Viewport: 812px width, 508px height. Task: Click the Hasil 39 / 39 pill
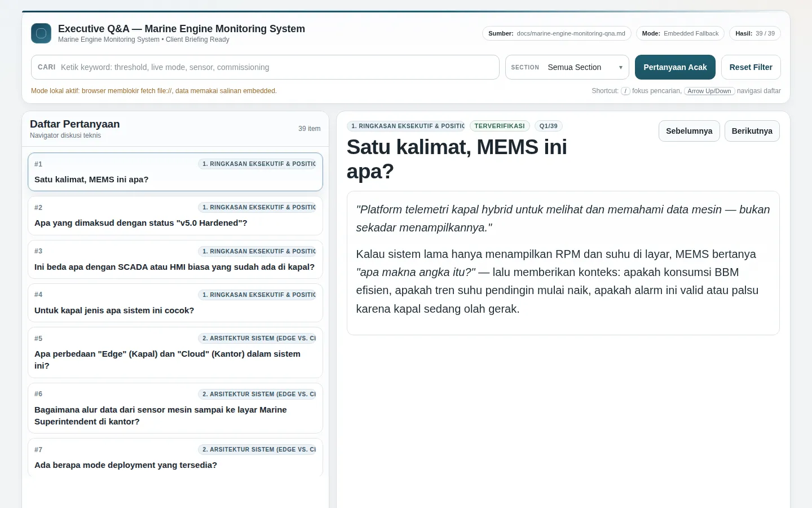click(755, 33)
